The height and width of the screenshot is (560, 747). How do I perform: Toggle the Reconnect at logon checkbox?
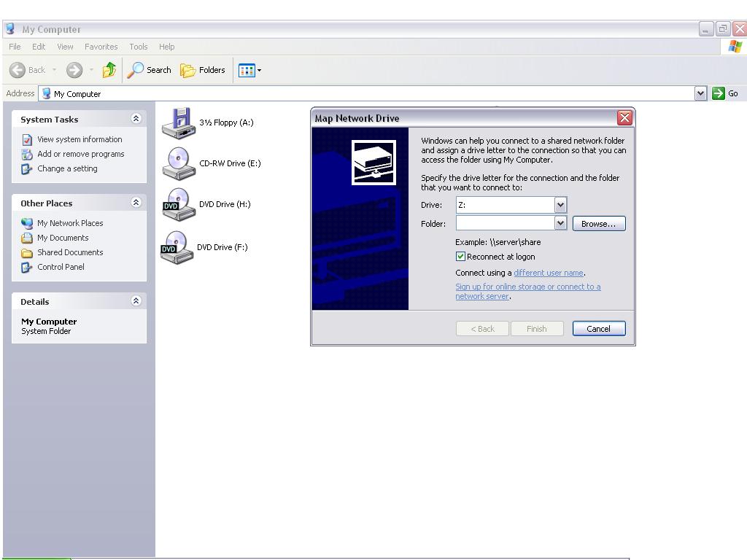[460, 257]
